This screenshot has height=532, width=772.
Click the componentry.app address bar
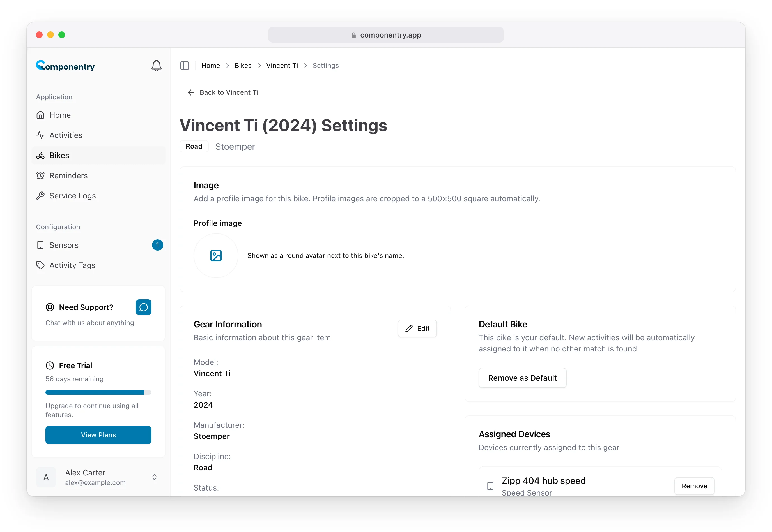pyautogui.click(x=386, y=35)
